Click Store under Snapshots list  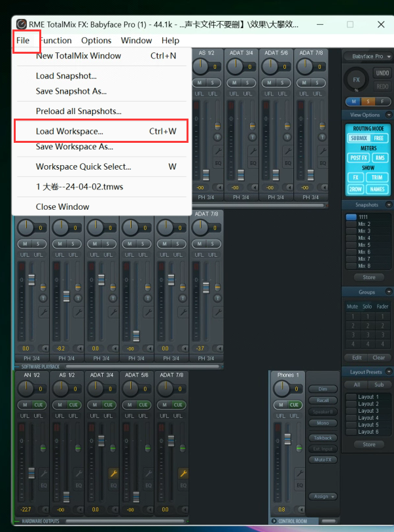click(x=369, y=277)
